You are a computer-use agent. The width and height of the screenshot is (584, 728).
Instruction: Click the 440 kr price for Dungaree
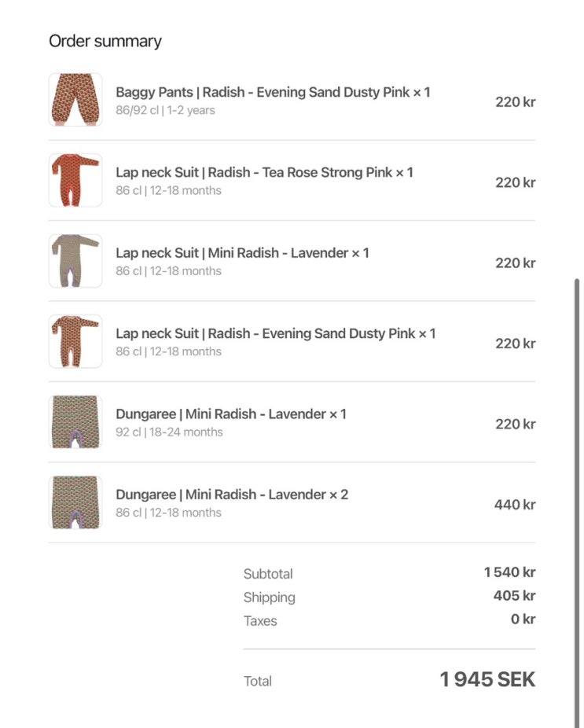coord(515,505)
